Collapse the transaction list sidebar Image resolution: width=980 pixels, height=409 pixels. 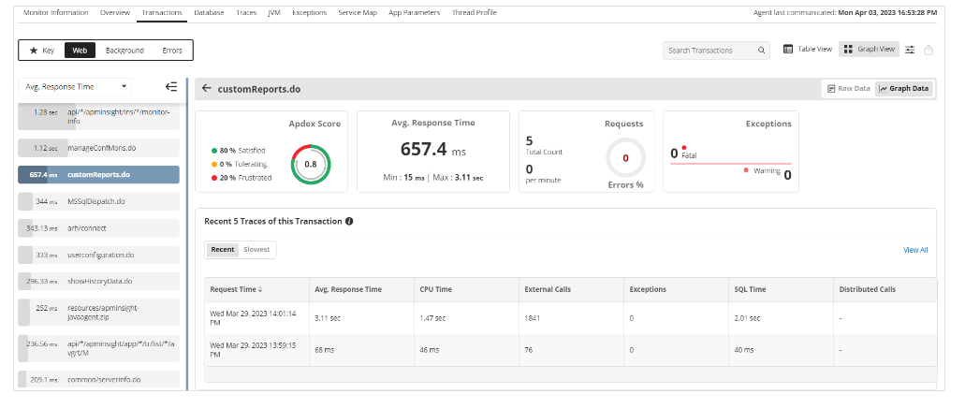click(171, 86)
